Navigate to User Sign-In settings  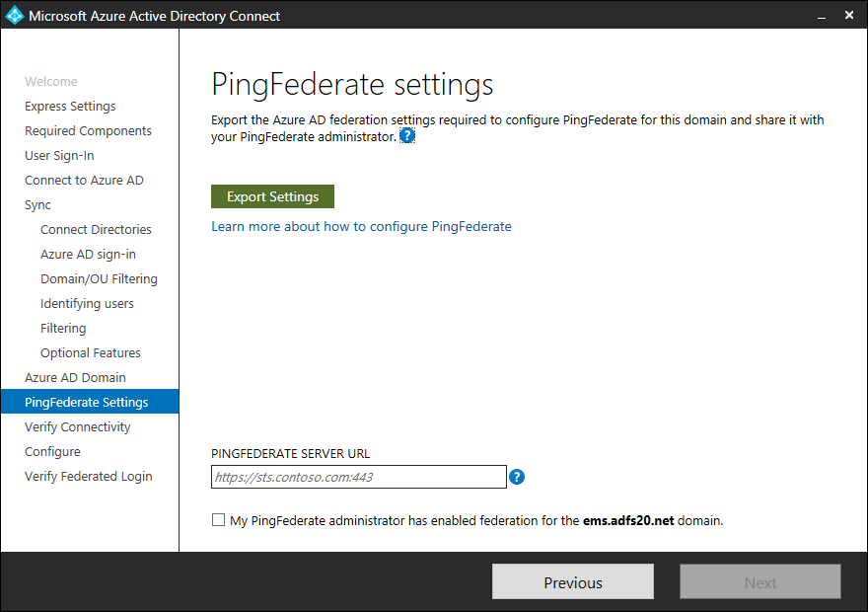pos(59,155)
